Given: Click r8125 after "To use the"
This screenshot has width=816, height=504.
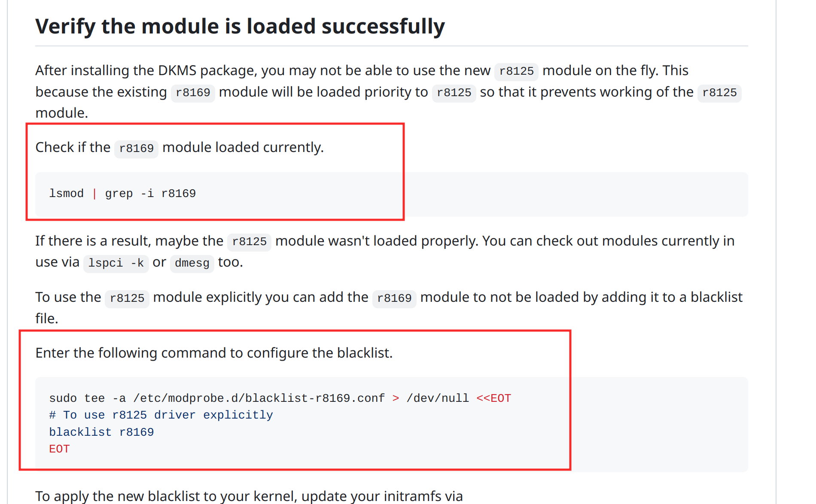Looking at the screenshot, I should click(127, 298).
